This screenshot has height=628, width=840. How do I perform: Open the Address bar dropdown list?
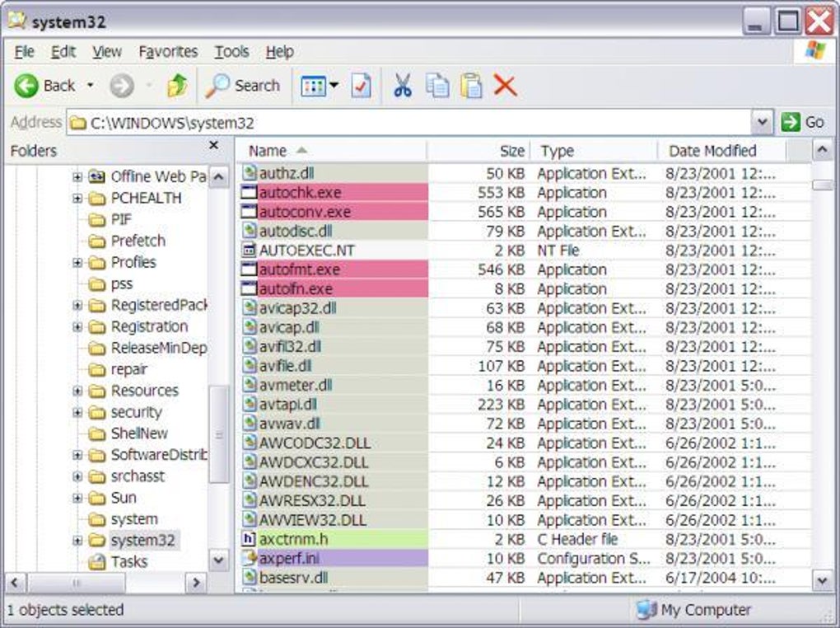[x=763, y=121]
